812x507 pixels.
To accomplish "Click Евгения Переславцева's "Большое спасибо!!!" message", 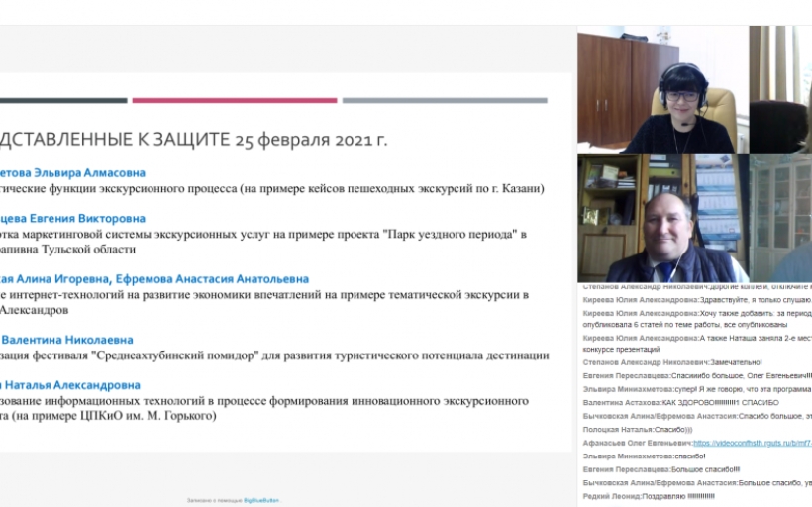I will [661, 469].
